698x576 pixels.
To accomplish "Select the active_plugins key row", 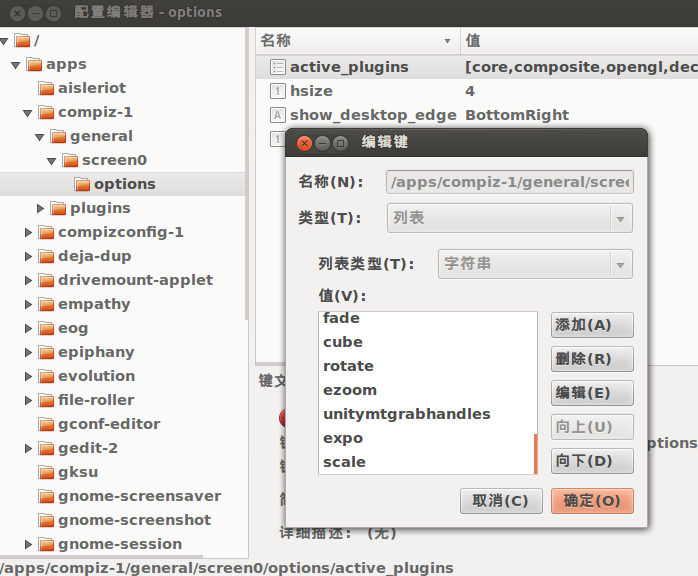I will tap(477, 67).
